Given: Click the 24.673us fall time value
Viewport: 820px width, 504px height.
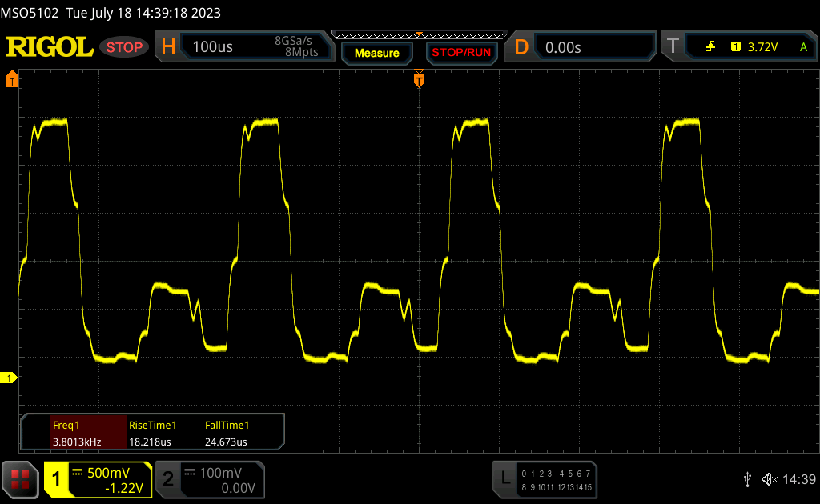Looking at the screenshot, I should click(226, 442).
